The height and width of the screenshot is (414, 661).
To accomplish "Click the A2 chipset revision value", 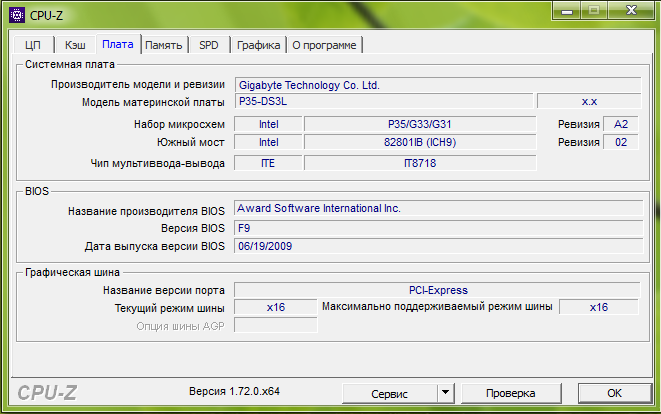I will (621, 124).
